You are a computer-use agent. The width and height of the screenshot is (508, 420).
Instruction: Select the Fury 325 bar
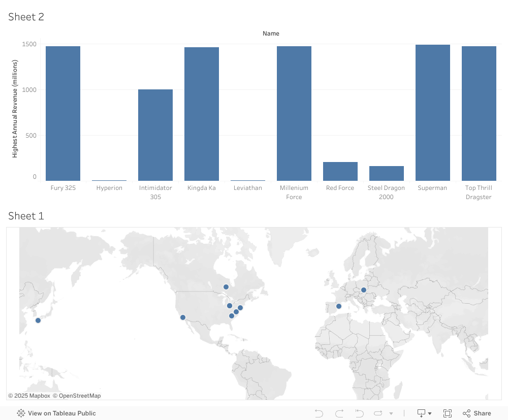63,113
